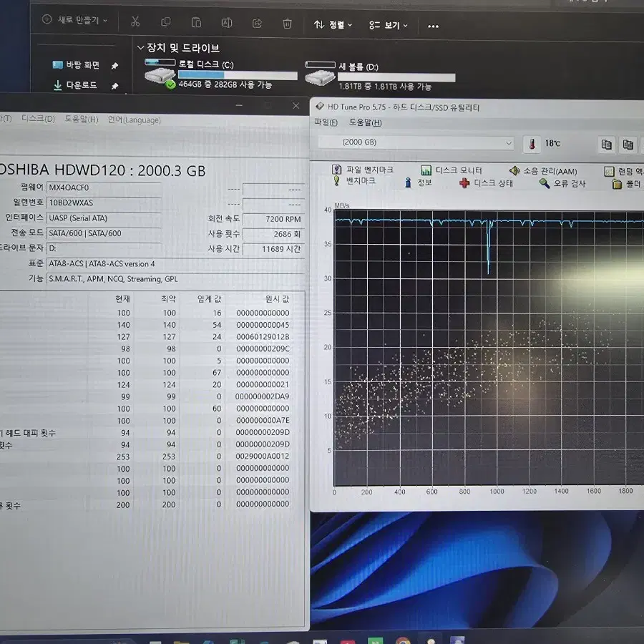Image resolution: width=644 pixels, height=644 pixels.
Task: Click the 임계 값 column header
Action: (x=210, y=298)
